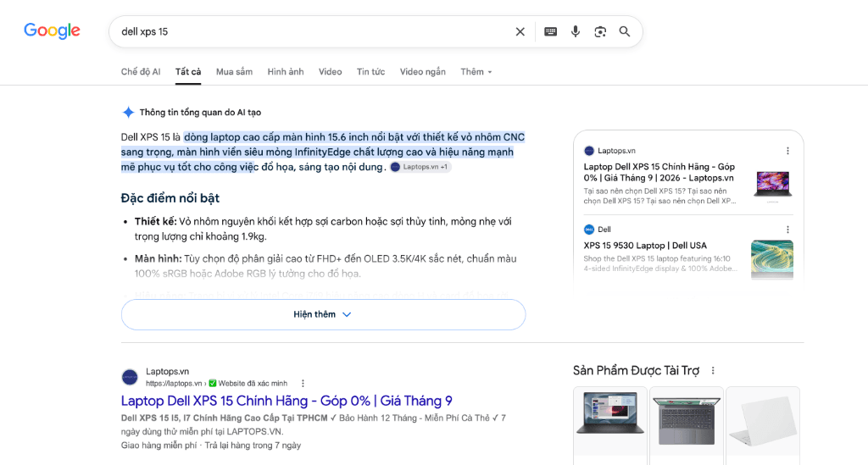Open options menu for Dell source card

point(787,230)
